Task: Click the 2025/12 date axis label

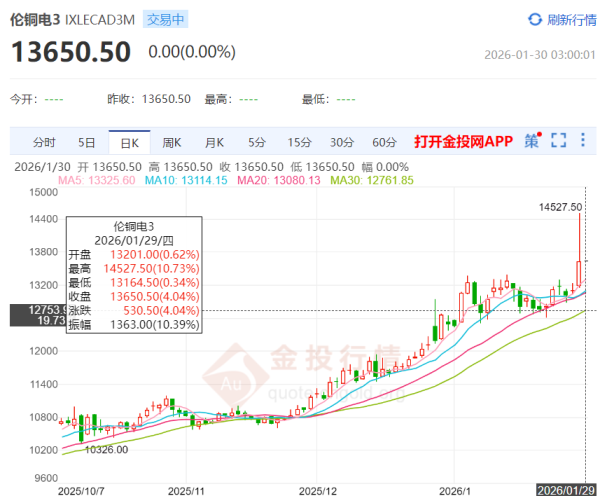Action: coord(318,491)
